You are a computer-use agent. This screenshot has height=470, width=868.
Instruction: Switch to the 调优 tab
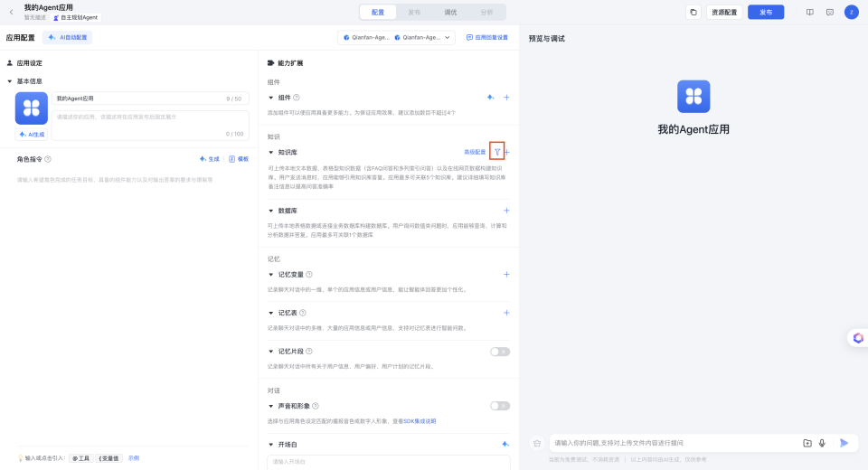(450, 12)
